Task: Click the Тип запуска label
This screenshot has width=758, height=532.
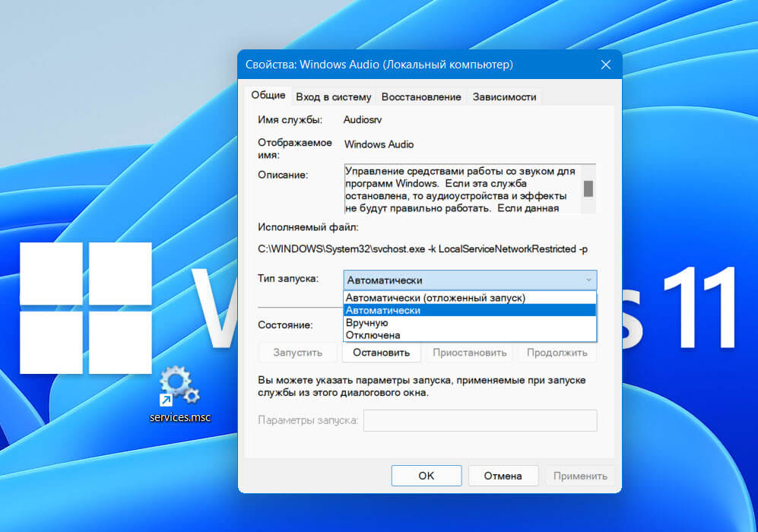Action: coord(288,279)
